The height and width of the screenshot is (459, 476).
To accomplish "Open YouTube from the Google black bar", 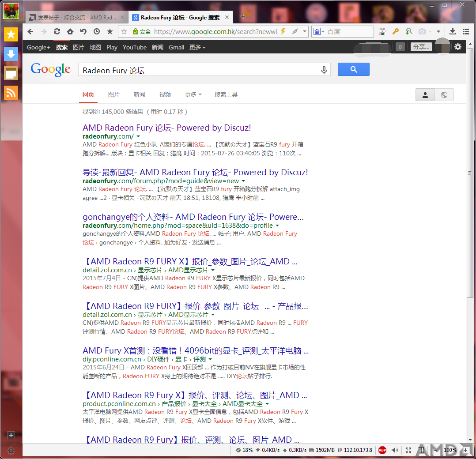I will coord(135,47).
